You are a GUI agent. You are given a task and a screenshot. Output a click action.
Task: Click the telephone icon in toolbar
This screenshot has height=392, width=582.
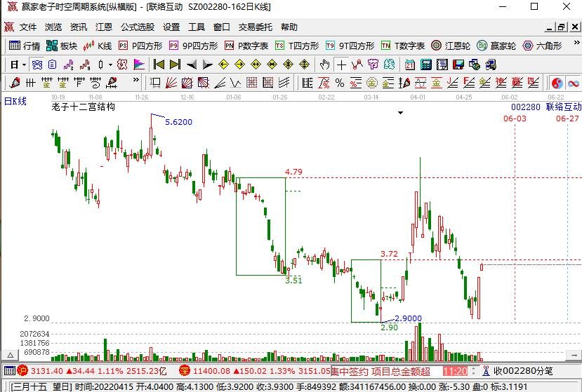click(37, 65)
